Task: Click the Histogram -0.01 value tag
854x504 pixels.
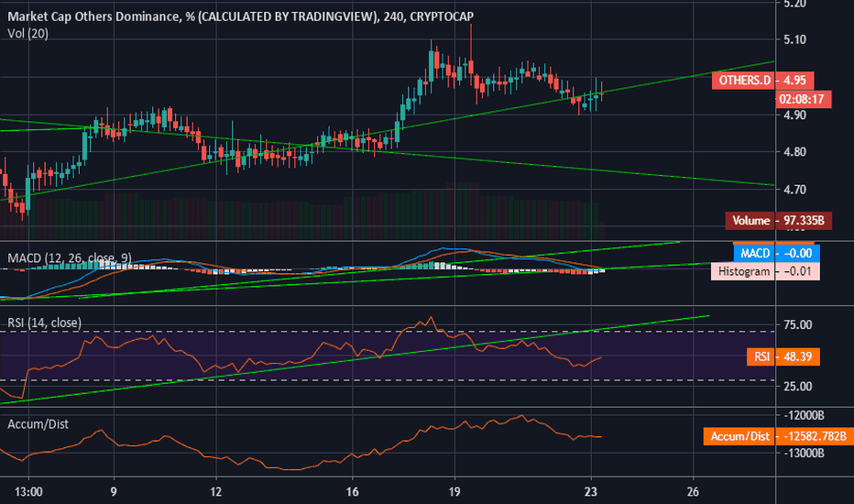Action: [765, 271]
